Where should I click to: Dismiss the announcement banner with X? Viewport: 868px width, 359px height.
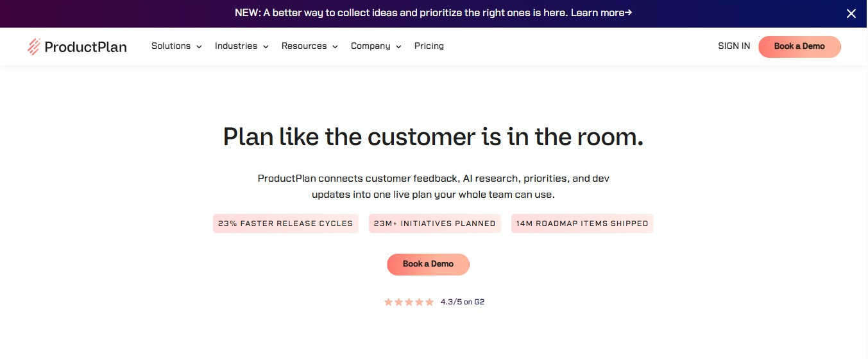click(x=851, y=13)
